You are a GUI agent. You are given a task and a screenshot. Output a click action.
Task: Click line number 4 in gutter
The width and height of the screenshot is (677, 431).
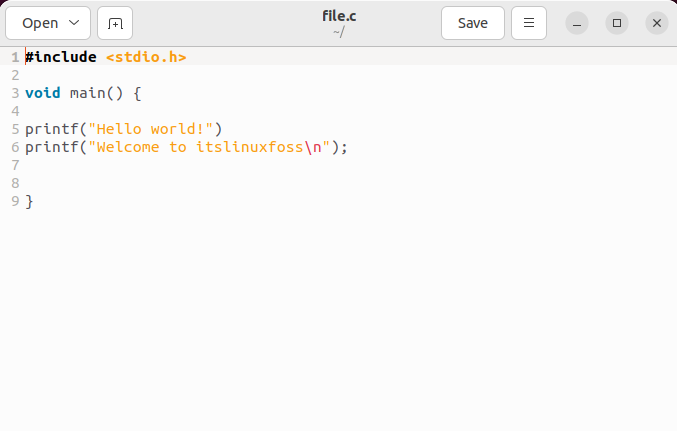[16, 111]
